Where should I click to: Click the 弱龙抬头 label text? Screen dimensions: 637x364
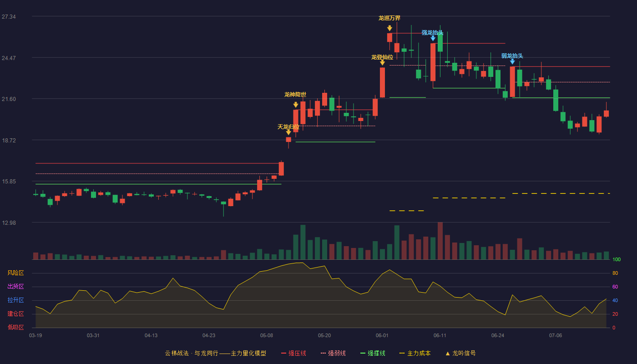[x=512, y=56]
